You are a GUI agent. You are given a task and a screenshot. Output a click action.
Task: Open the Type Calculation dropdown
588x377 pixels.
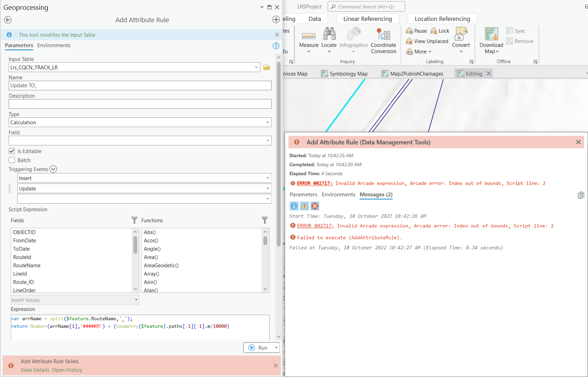[140, 122]
